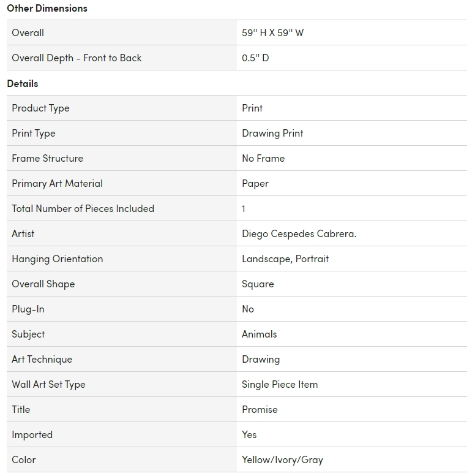Click the Yellow/Ivory/Gray color value
Screen dimensions: 475x476
[282, 460]
